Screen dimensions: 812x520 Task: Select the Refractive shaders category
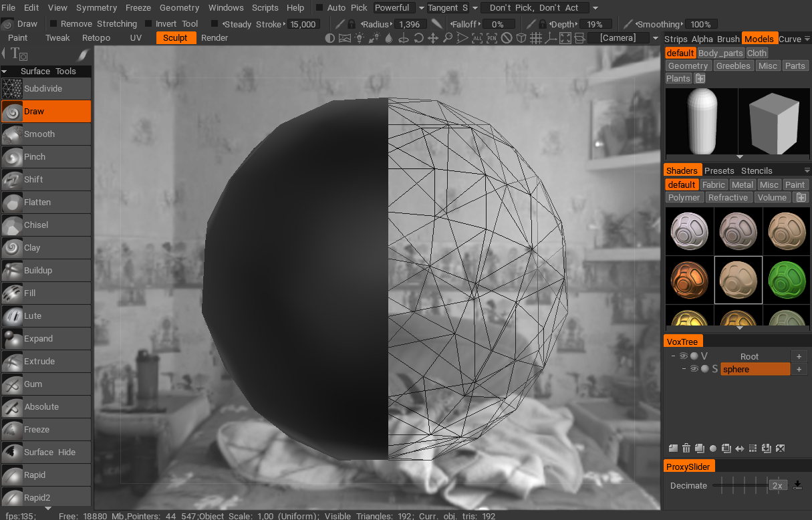pyautogui.click(x=728, y=197)
